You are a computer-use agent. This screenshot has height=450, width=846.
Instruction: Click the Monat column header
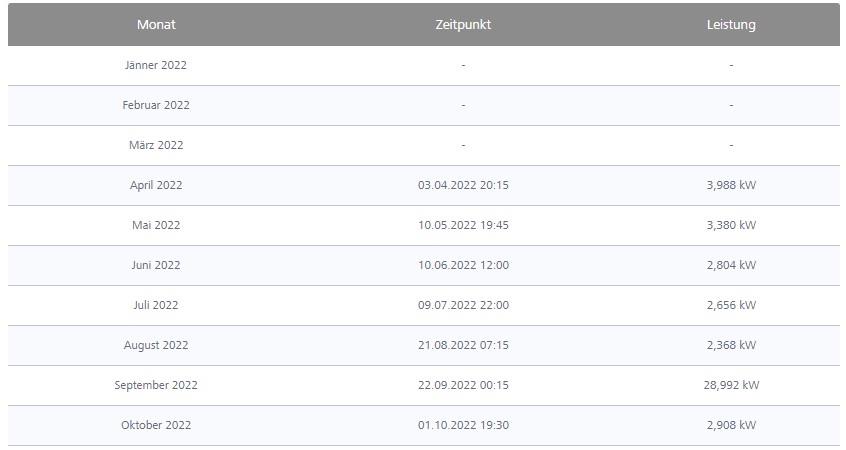click(x=156, y=25)
